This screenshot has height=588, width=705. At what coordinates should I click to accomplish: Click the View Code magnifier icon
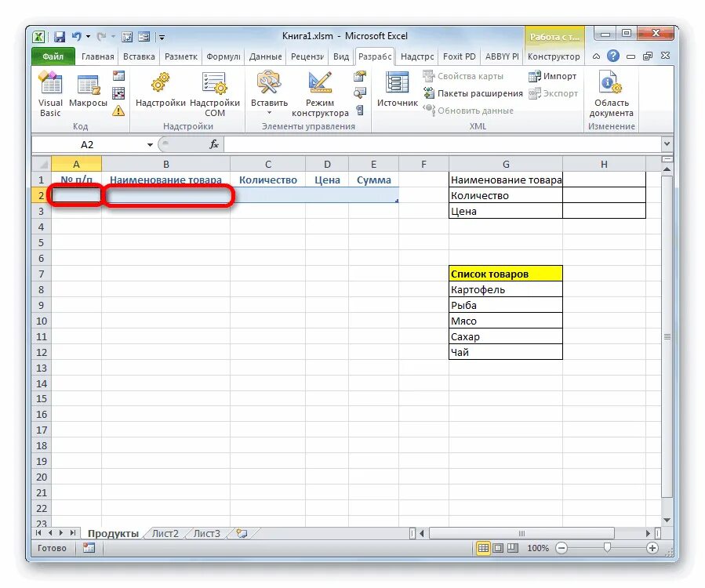point(360,93)
